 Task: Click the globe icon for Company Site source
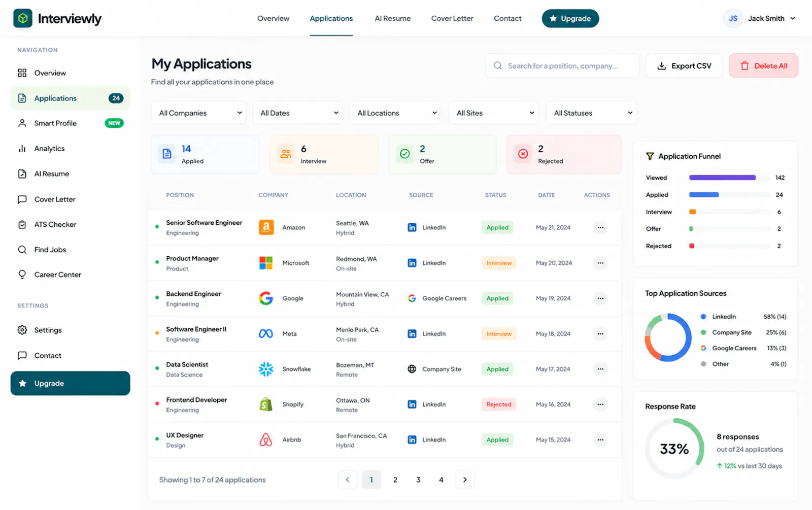point(412,369)
